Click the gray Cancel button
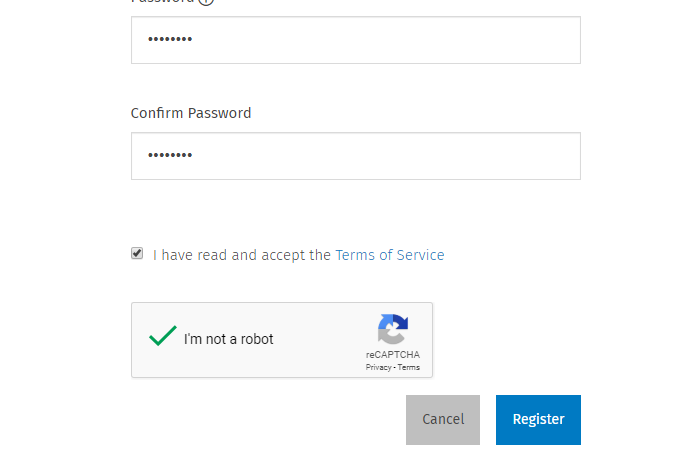This screenshot has width=683, height=470. (443, 420)
